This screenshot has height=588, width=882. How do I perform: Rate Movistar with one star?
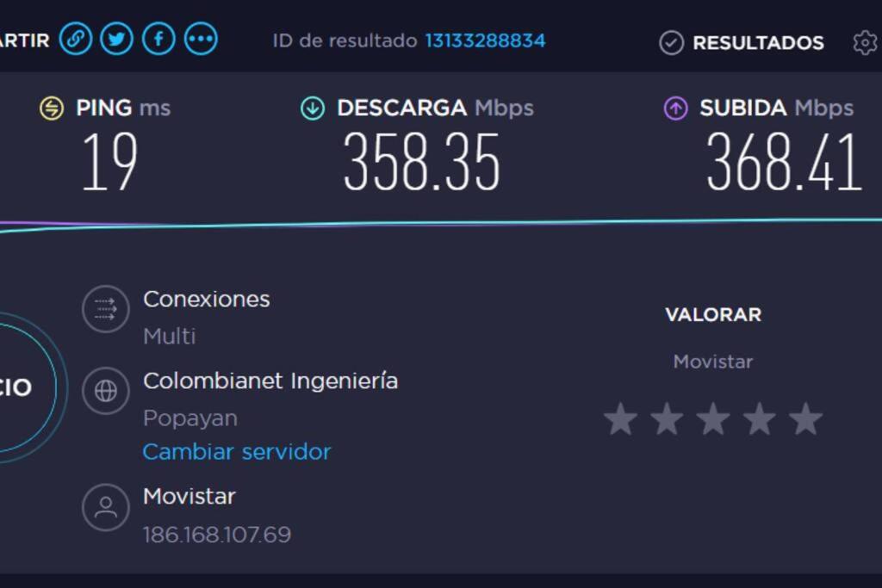pos(620,419)
